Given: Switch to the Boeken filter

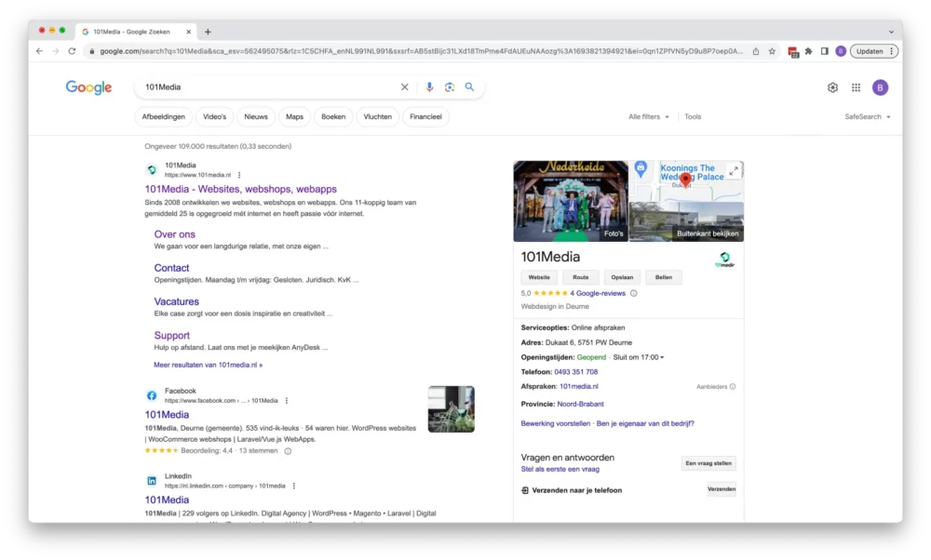Looking at the screenshot, I should pyautogui.click(x=333, y=117).
